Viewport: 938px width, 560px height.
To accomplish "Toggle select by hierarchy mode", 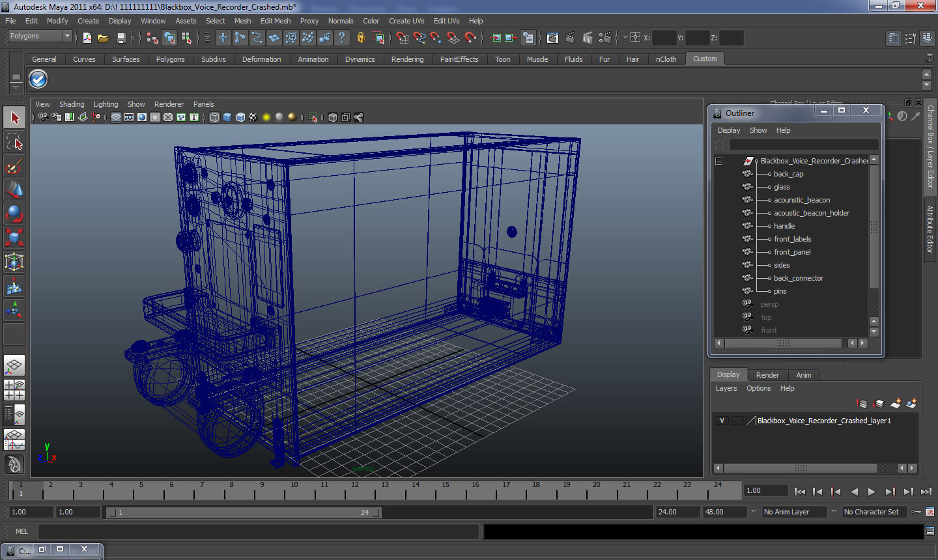I will [x=152, y=38].
